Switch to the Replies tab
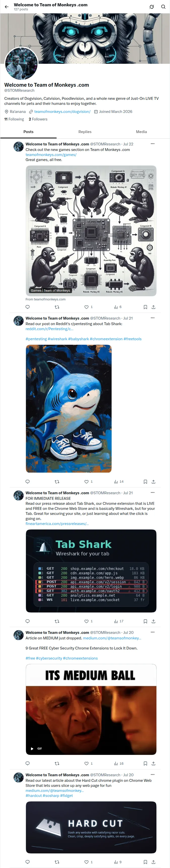170x868 pixels. coord(85,132)
